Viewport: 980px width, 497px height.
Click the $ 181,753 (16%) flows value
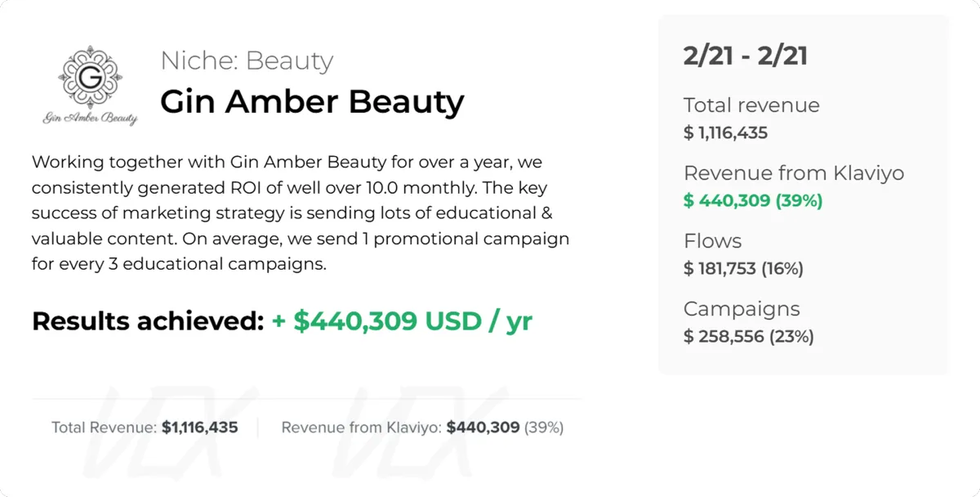[744, 268]
